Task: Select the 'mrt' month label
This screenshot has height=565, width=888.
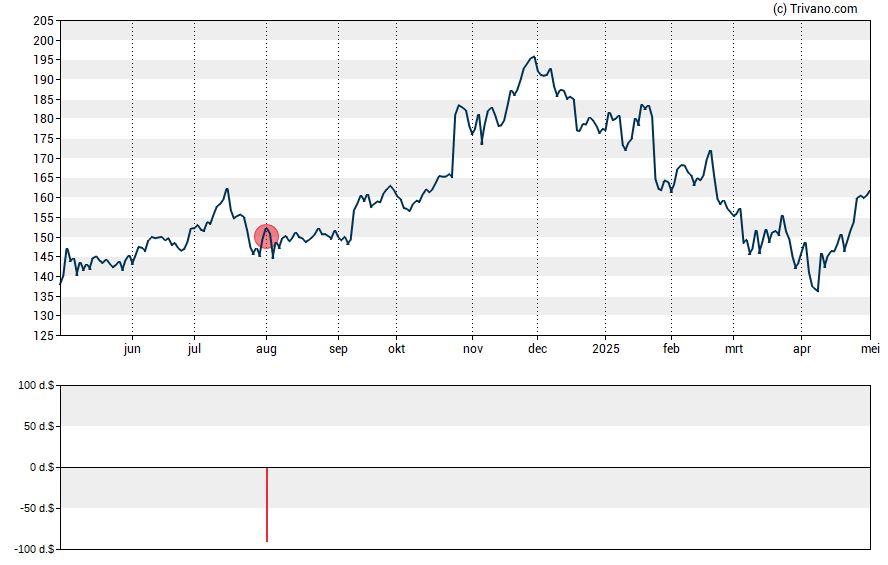Action: coord(734,349)
